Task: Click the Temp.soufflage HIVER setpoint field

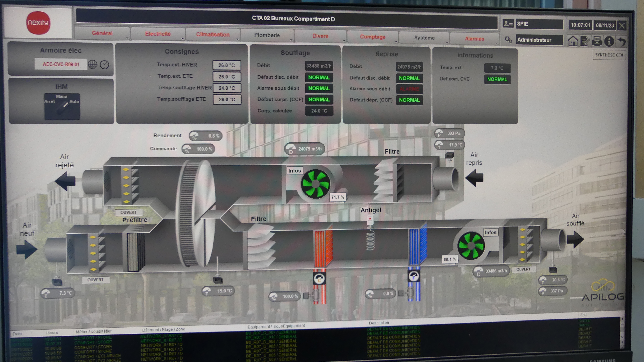Action: click(227, 88)
